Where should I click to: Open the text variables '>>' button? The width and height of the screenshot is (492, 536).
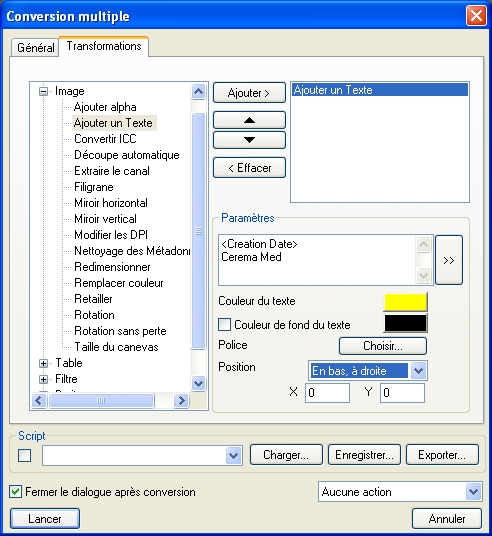tap(449, 260)
